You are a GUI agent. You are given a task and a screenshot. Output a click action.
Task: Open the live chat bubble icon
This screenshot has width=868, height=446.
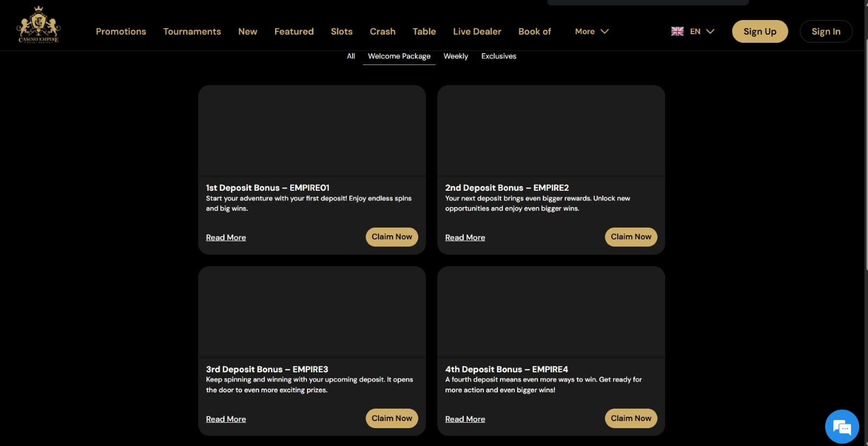842,427
